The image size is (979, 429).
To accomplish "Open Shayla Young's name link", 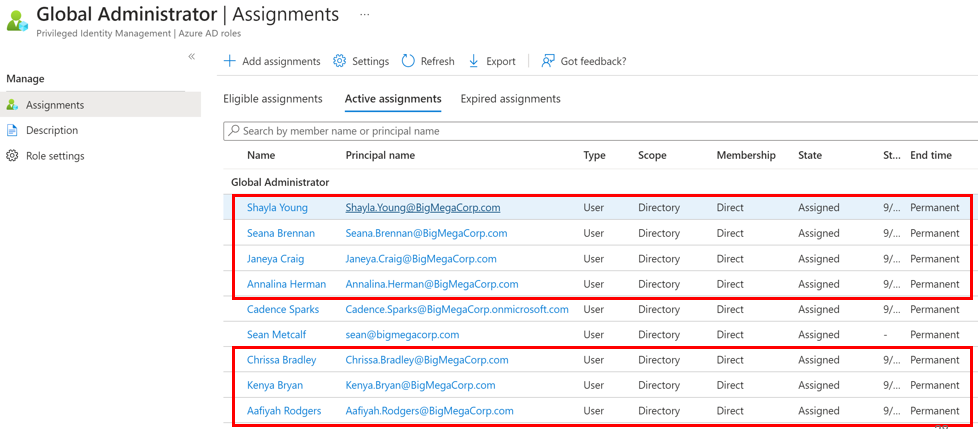I will pyautogui.click(x=277, y=208).
